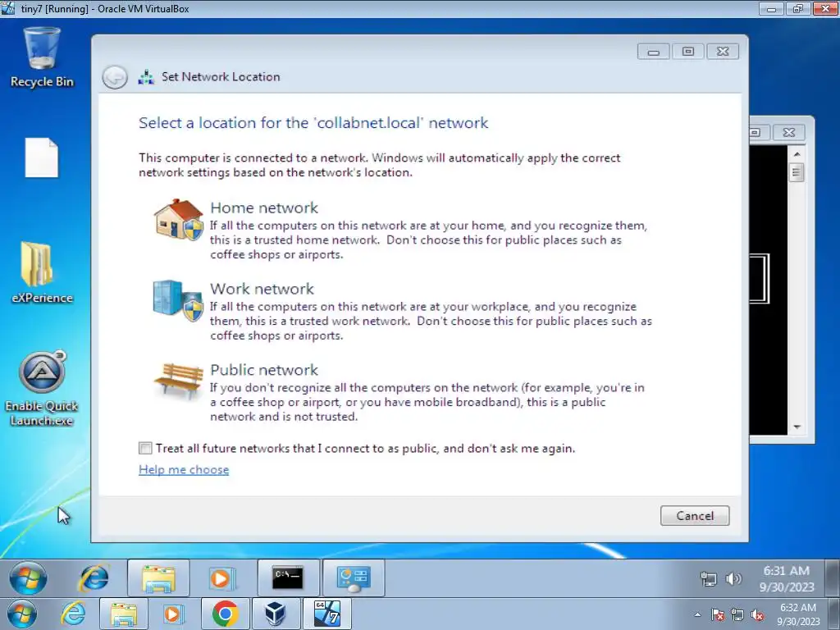840x630 pixels.
Task: Open host Windows Media Player taskbar icon
Action: 172,614
